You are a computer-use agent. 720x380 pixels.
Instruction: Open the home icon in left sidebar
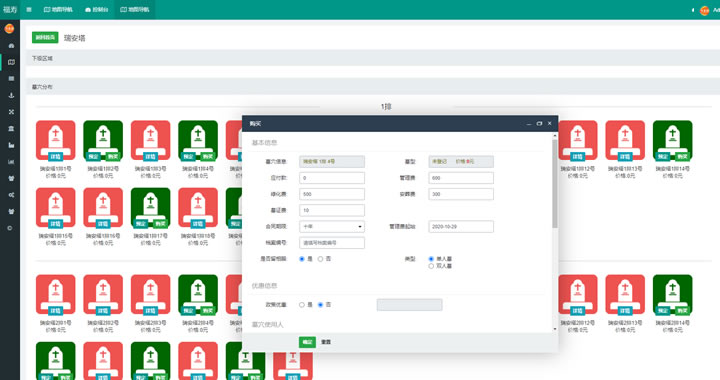point(11,45)
